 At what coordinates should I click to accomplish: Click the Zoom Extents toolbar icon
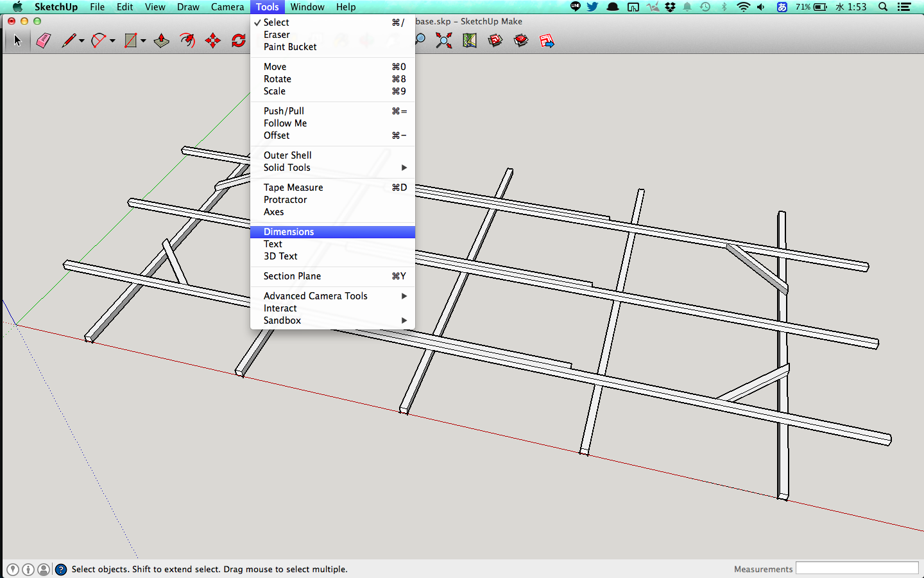pos(443,41)
